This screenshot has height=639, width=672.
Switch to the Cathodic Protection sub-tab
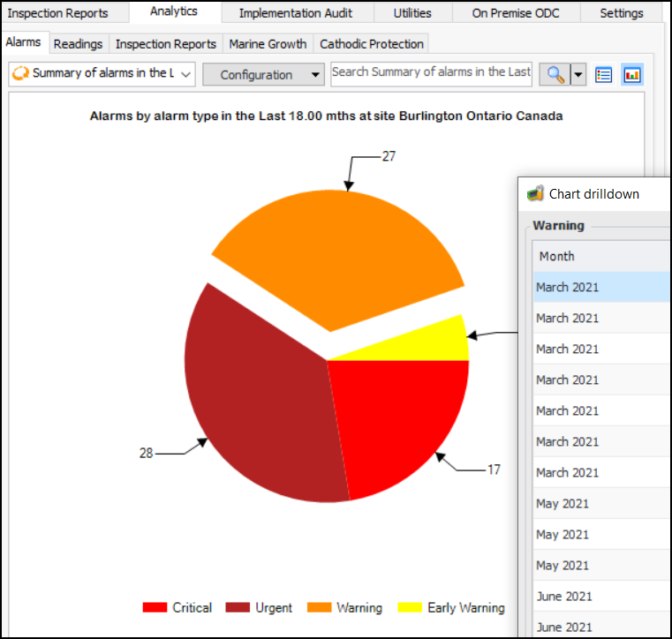tap(372, 43)
